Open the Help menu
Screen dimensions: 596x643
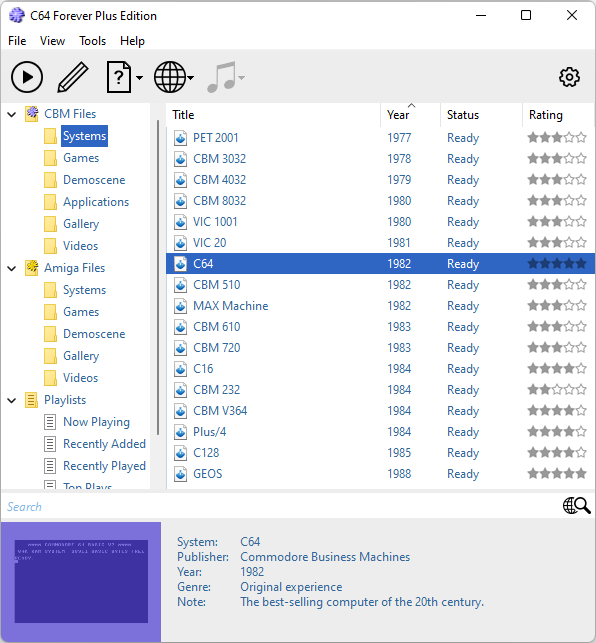pyautogui.click(x=132, y=41)
